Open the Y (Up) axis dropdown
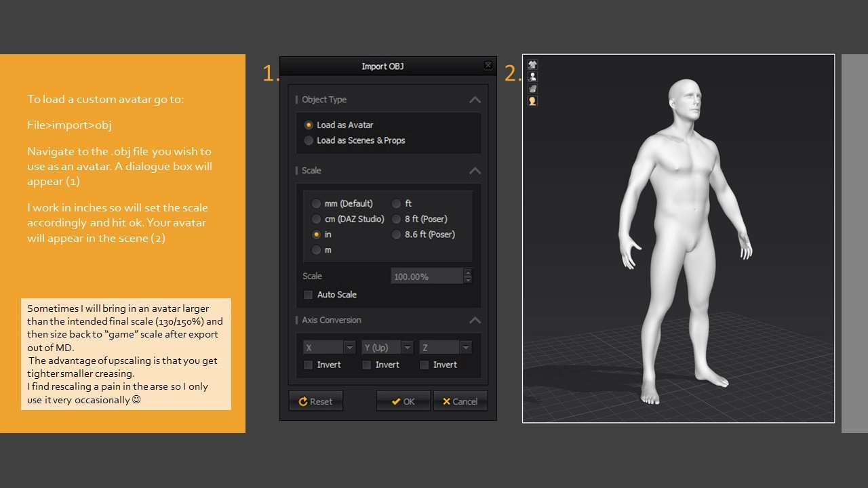The width and height of the screenshot is (868, 488). [x=387, y=347]
